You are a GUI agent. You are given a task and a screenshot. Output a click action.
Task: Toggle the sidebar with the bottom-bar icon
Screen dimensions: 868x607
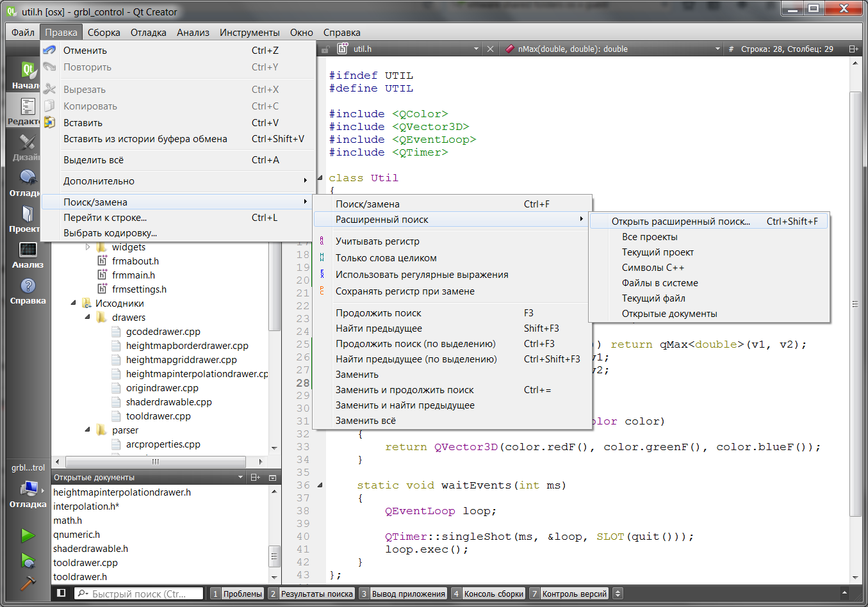point(61,593)
